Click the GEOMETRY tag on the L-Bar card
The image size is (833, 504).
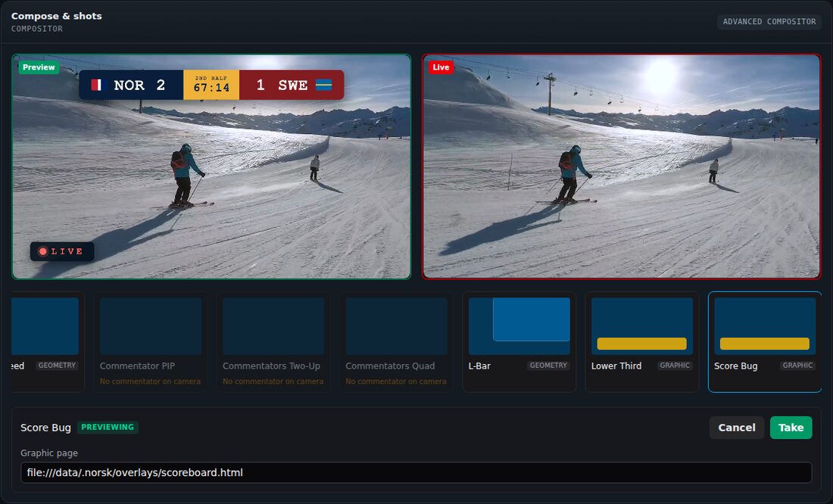pos(548,366)
